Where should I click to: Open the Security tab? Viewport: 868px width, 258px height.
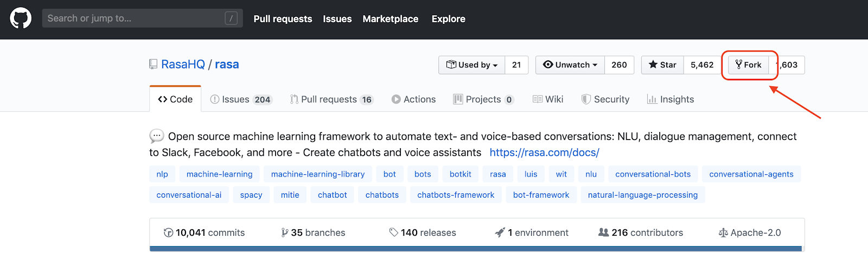tap(605, 99)
